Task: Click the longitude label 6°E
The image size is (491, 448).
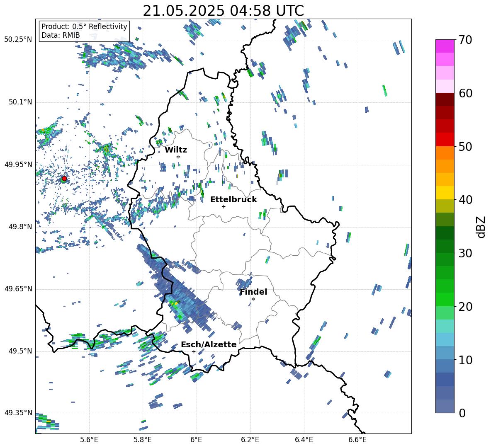Action: coord(196,440)
